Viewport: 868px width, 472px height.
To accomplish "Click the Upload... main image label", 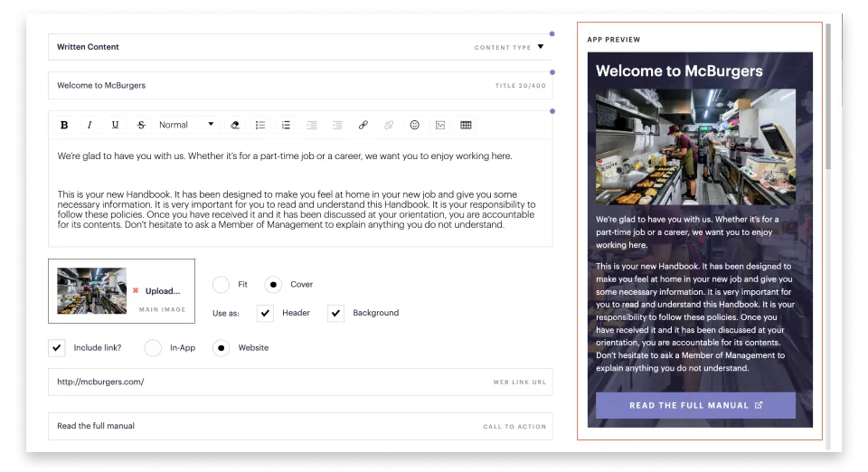I will 163,291.
